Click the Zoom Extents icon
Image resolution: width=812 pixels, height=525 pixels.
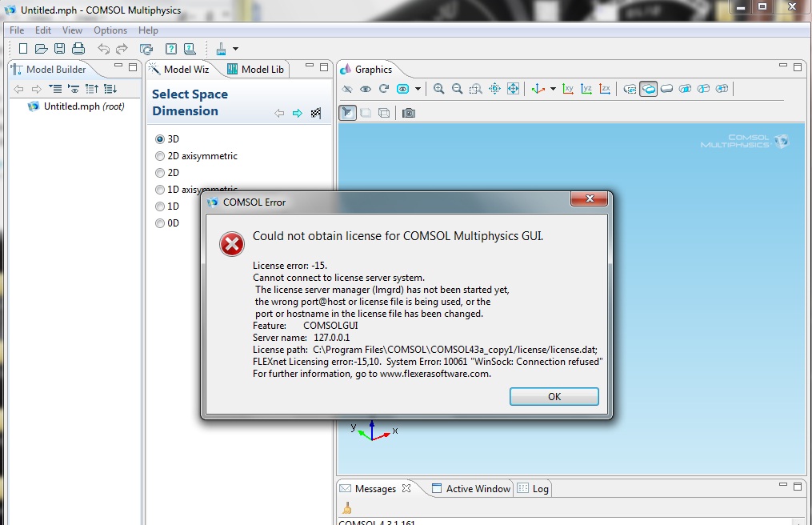pos(513,89)
